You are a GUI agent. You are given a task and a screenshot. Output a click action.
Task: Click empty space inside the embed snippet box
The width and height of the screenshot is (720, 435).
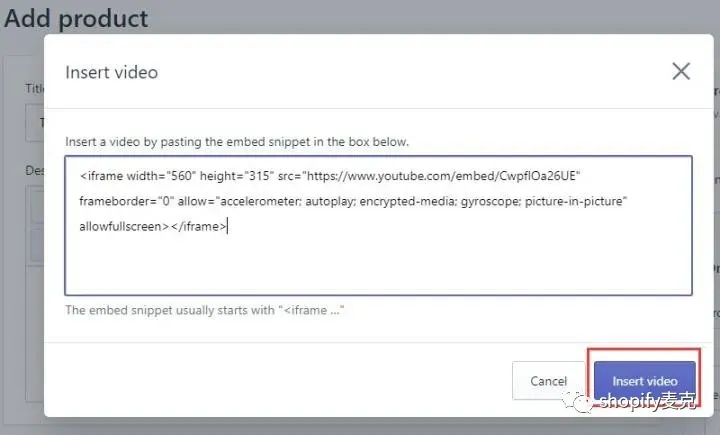pyautogui.click(x=378, y=264)
